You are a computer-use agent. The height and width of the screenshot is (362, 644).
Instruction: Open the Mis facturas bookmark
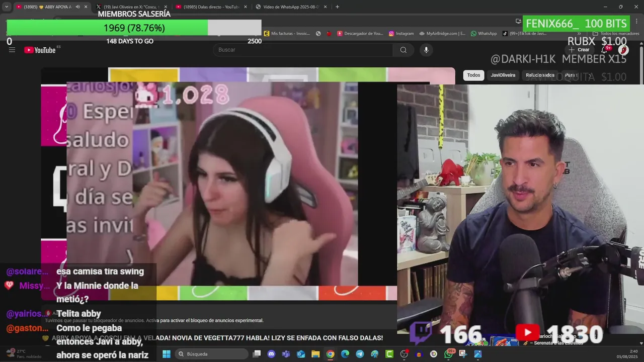pyautogui.click(x=287, y=34)
